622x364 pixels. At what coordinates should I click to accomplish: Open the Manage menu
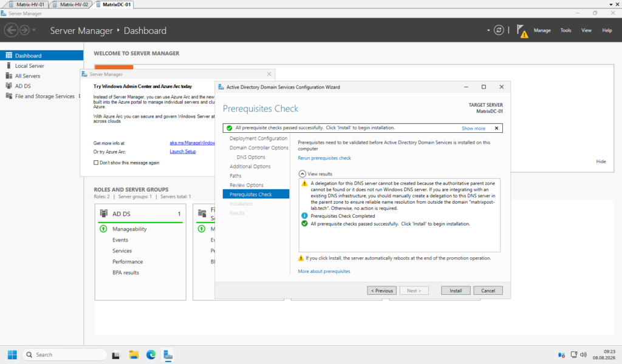[542, 30]
